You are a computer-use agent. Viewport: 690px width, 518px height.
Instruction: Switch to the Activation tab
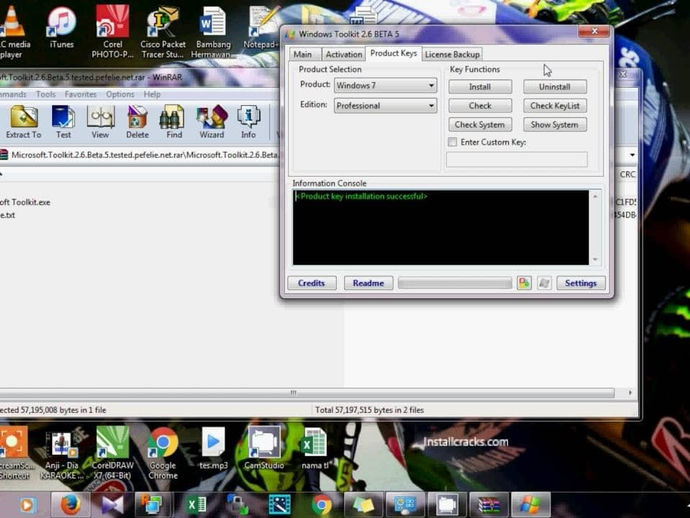344,55
